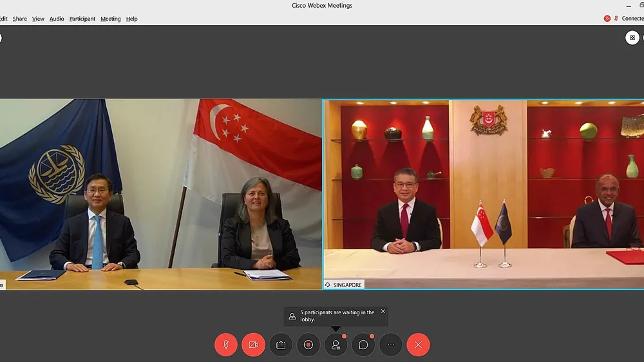Open the Meeting menu
Image resolution: width=644 pixels, height=362 pixels.
[x=111, y=19]
